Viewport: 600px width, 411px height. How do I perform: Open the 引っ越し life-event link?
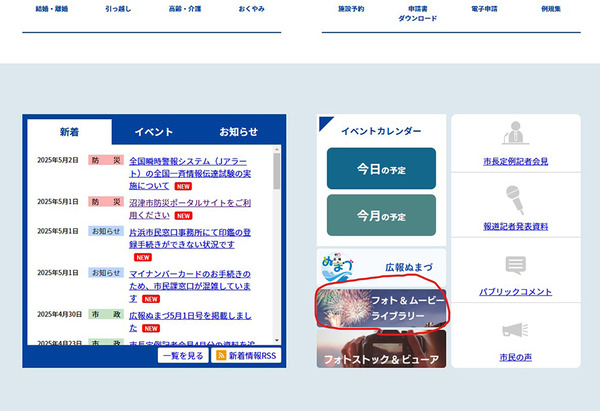pos(118,8)
